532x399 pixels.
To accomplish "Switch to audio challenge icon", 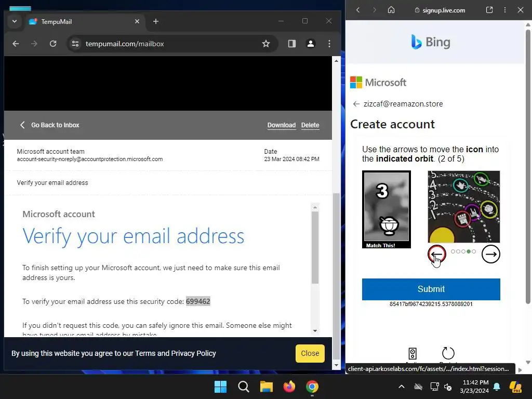I will [413, 353].
